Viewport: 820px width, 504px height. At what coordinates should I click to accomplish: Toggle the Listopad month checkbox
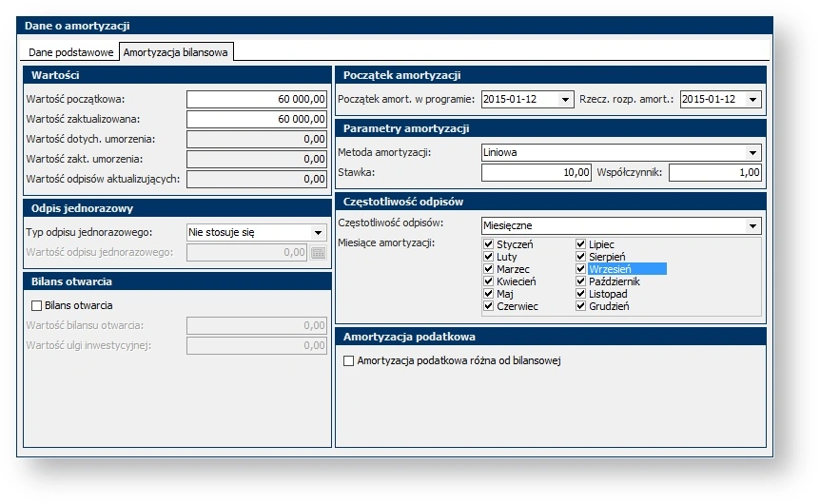(580, 293)
